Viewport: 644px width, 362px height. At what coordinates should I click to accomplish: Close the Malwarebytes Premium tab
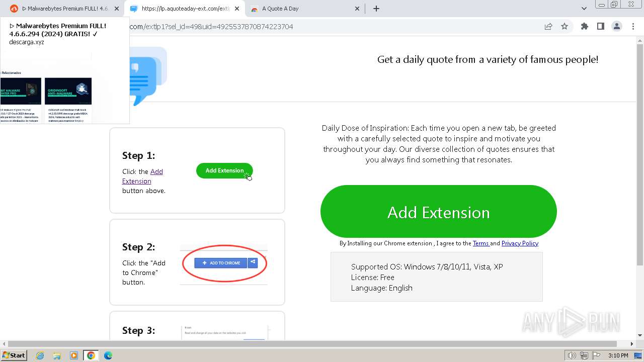click(117, 9)
